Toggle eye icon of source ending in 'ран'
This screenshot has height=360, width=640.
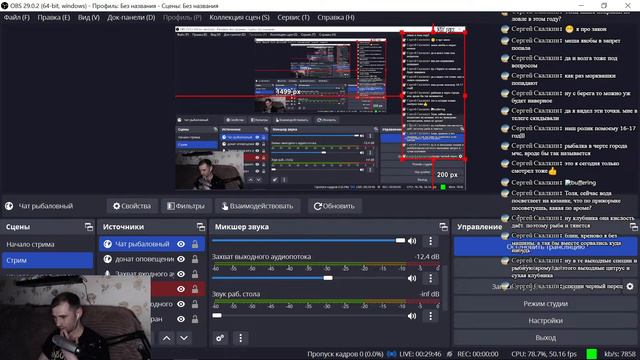(181, 319)
